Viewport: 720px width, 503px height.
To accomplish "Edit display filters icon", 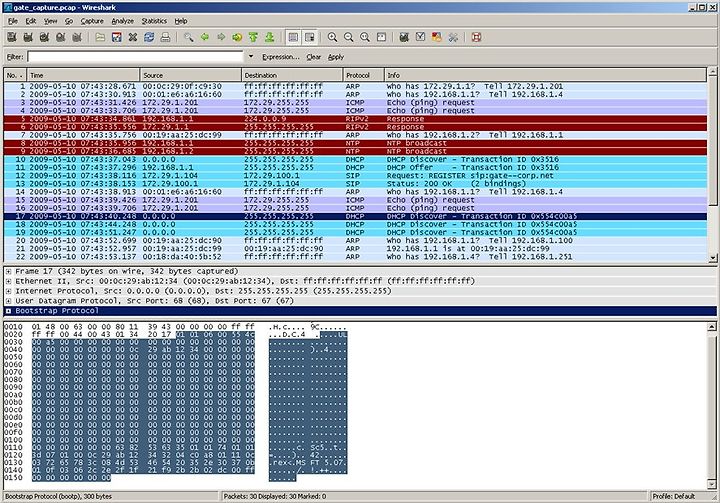I will [x=420, y=37].
